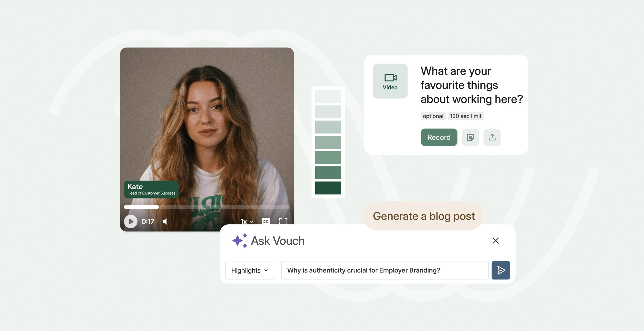Select the fifth palette swatch from the top
The height and width of the screenshot is (331, 644).
pyautogui.click(x=328, y=157)
